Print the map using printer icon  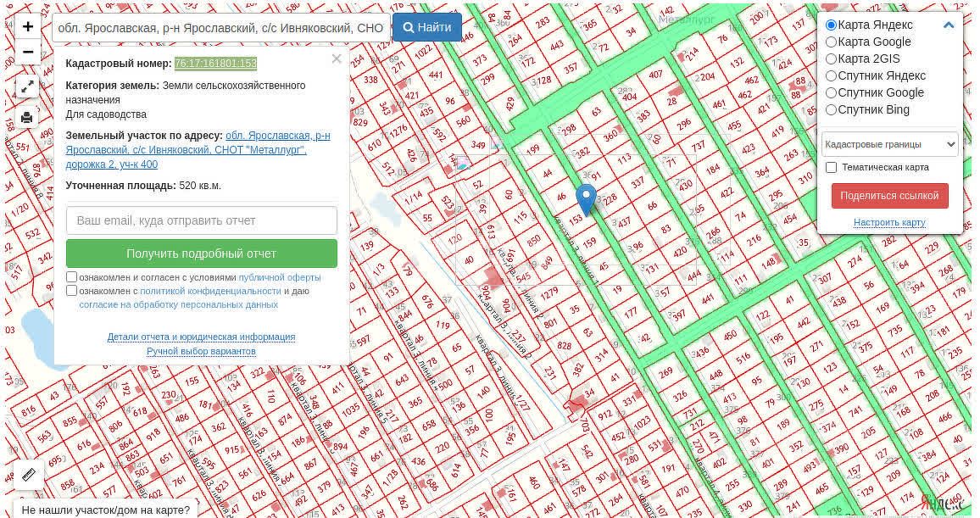[27, 118]
